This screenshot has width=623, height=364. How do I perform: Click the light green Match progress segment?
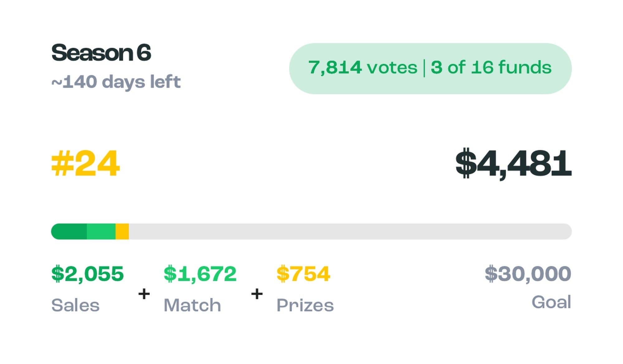(101, 231)
